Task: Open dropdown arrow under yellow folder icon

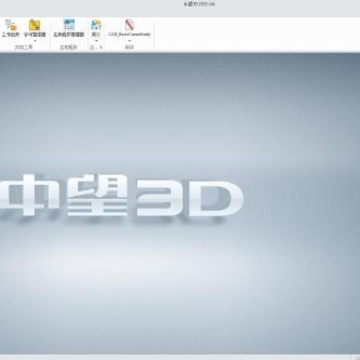Action: click(35, 41)
